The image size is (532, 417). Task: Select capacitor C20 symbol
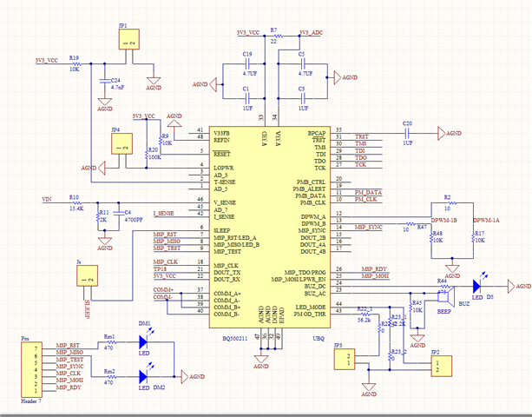point(408,133)
